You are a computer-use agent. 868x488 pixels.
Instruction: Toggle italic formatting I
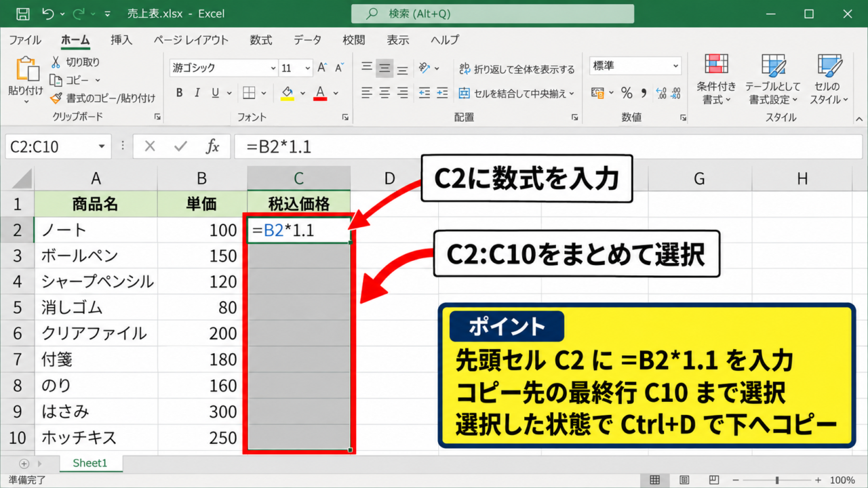point(198,93)
